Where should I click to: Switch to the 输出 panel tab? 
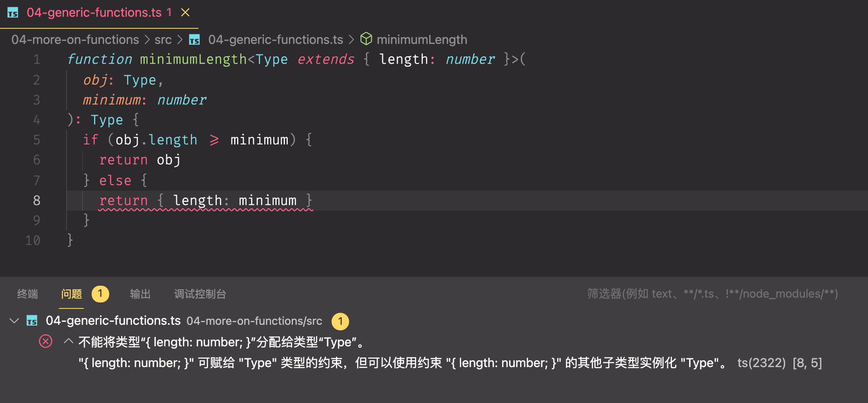(x=140, y=294)
